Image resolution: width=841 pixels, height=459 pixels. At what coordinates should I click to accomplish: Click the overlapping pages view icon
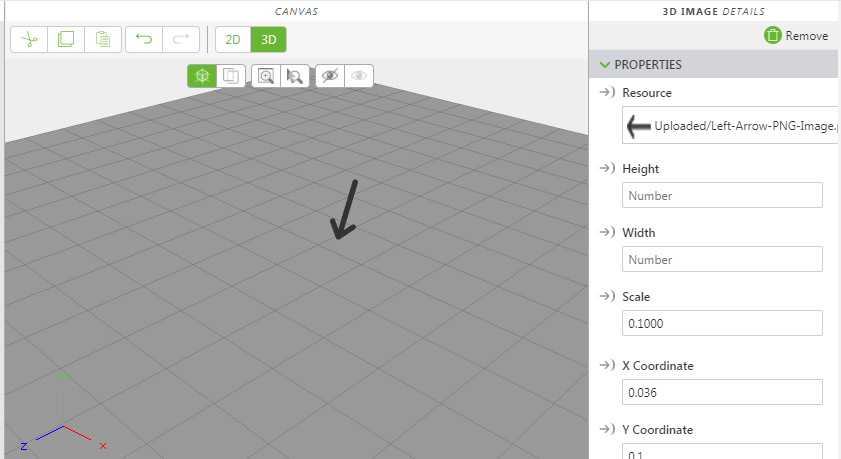(231, 76)
